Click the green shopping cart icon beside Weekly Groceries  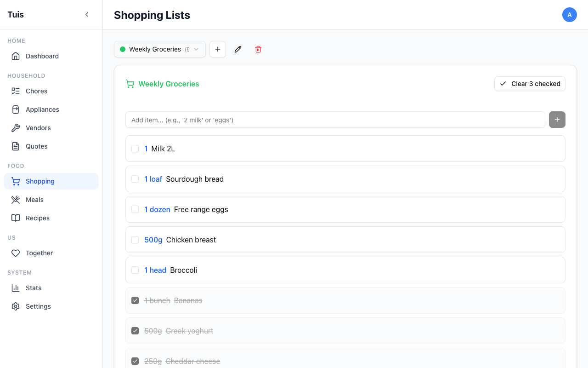click(x=130, y=84)
